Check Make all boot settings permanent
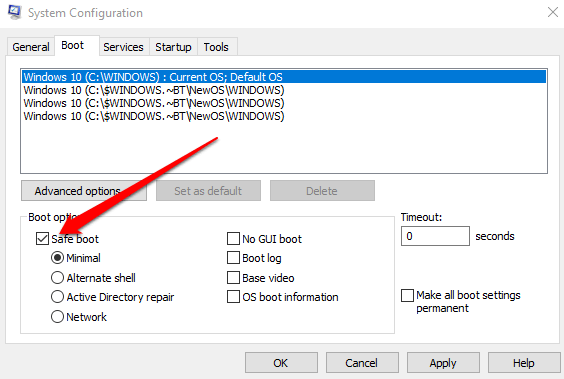The height and width of the screenshot is (379, 564). coord(407,296)
